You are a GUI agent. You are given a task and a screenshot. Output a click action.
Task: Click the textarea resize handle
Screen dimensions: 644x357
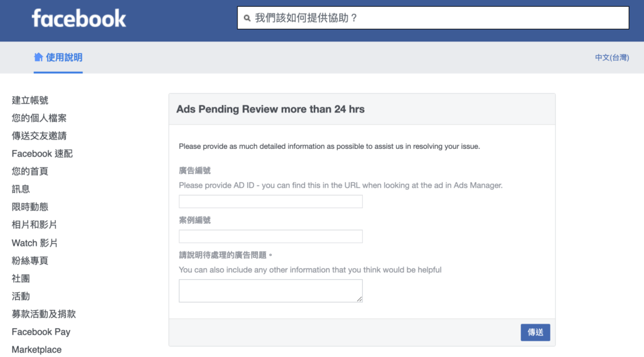pos(359,299)
